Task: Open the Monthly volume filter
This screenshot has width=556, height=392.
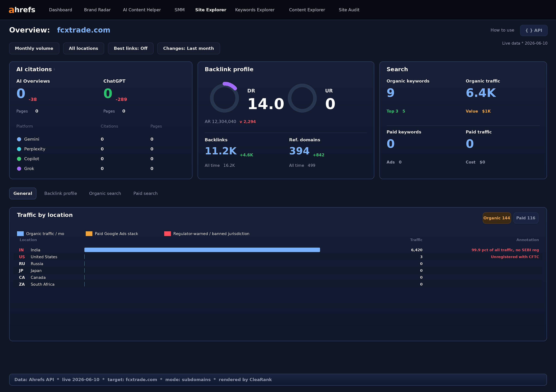Action: click(x=34, y=48)
